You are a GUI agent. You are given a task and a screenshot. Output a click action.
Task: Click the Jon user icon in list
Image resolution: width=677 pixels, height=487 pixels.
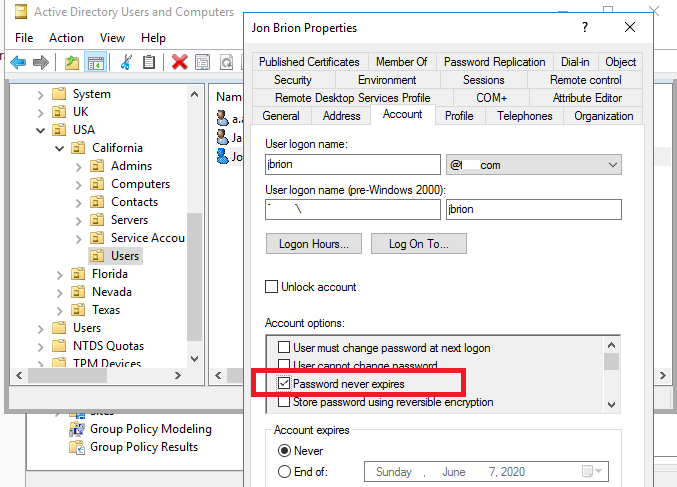click(x=222, y=156)
